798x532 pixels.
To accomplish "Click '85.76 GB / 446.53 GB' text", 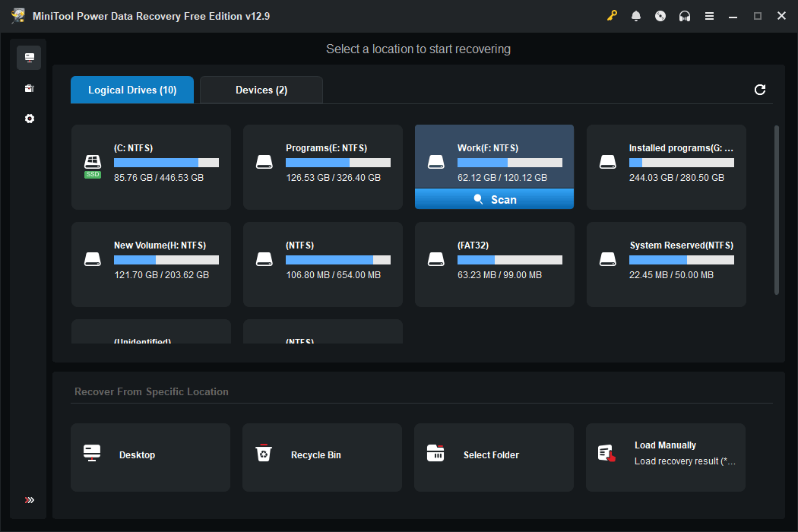I will (x=159, y=178).
